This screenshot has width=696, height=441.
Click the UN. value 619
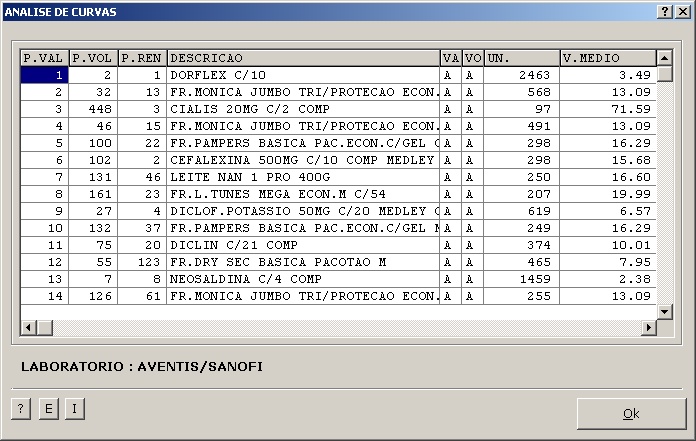click(x=539, y=211)
